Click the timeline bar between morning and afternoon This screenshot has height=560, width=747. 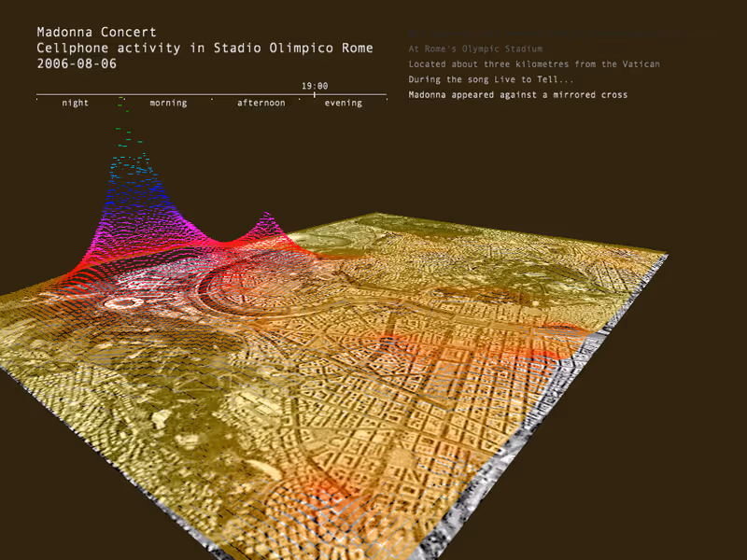pos(213,95)
